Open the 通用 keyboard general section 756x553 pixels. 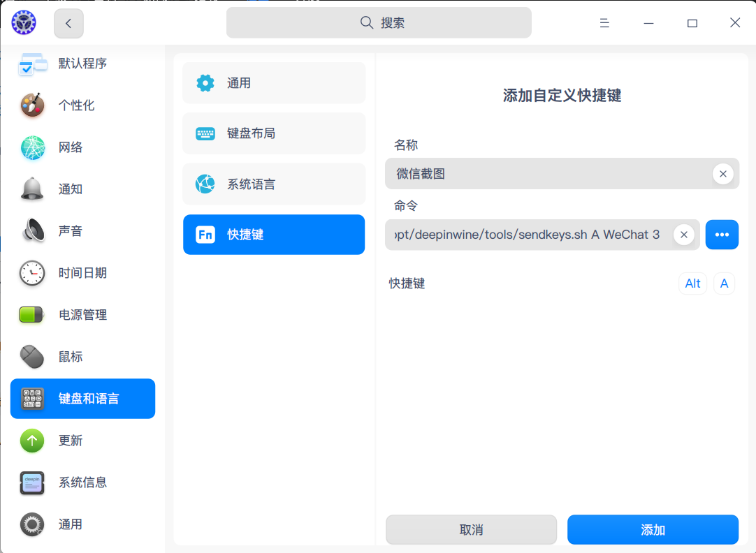point(273,82)
